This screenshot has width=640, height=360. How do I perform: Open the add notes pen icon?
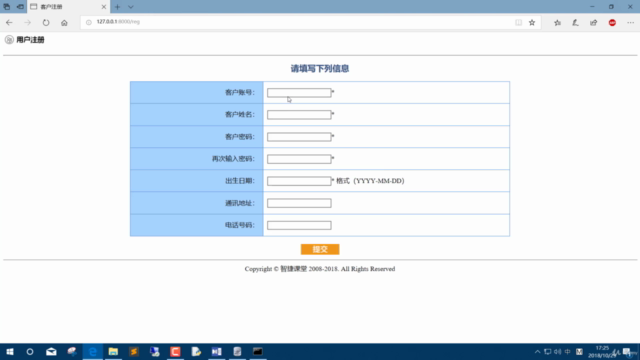pos(575,22)
